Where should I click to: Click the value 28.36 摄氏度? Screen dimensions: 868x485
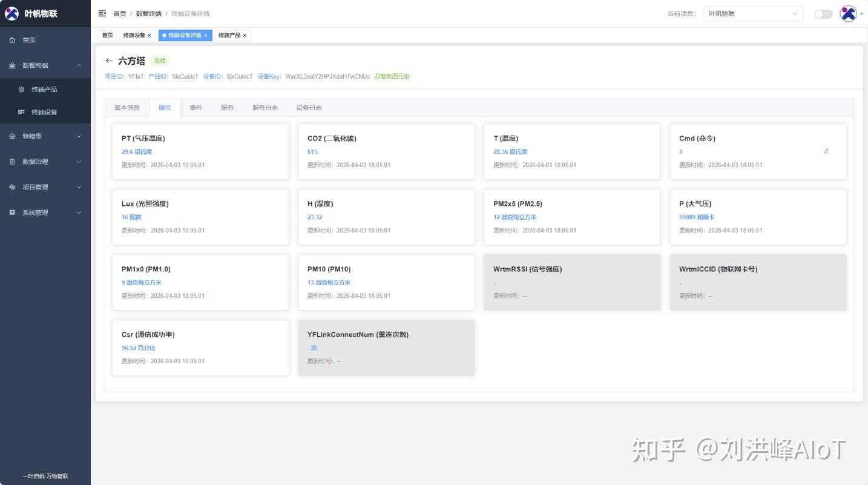[510, 152]
